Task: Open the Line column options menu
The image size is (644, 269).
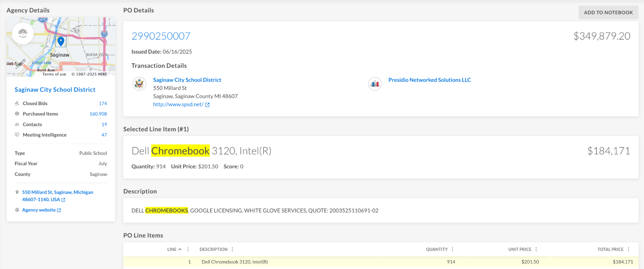Action: [x=188, y=249]
